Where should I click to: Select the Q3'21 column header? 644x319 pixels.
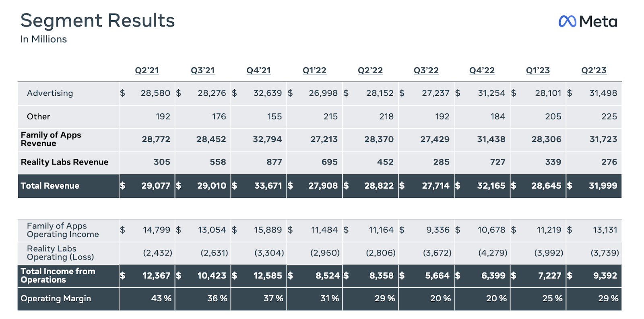tap(203, 70)
